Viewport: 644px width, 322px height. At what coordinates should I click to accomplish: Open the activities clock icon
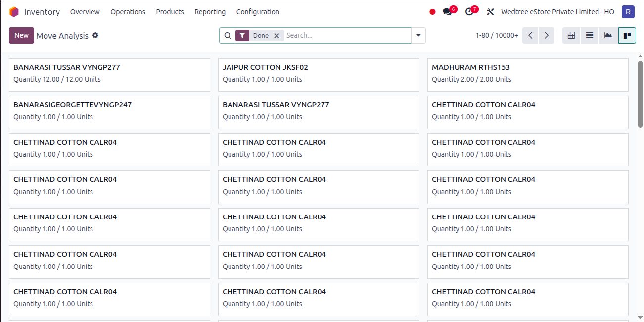tap(469, 12)
